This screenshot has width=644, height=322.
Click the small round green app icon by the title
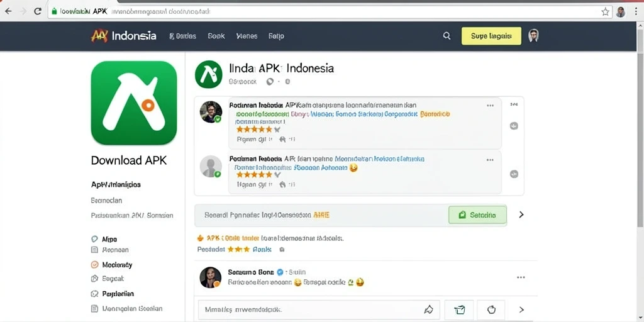(x=209, y=74)
